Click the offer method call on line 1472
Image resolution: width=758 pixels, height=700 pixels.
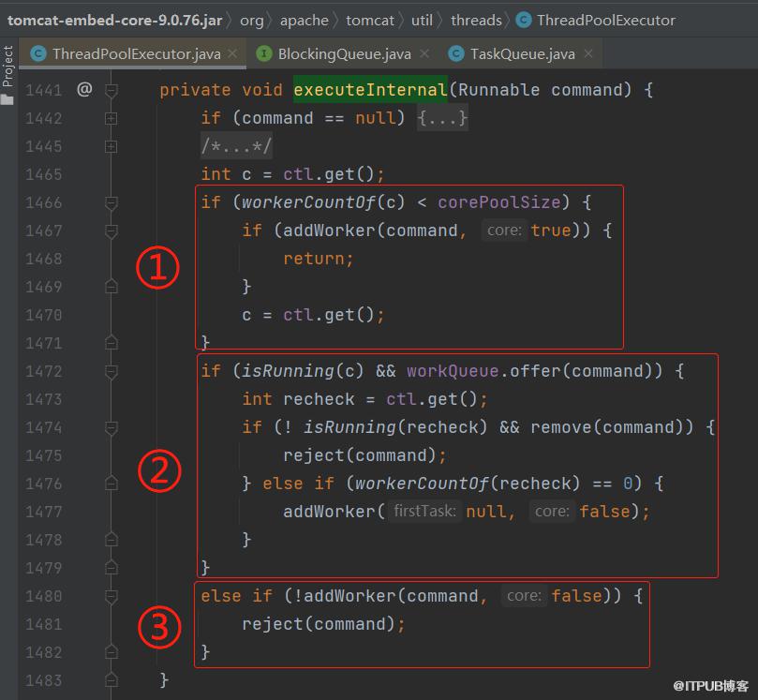[x=535, y=371]
